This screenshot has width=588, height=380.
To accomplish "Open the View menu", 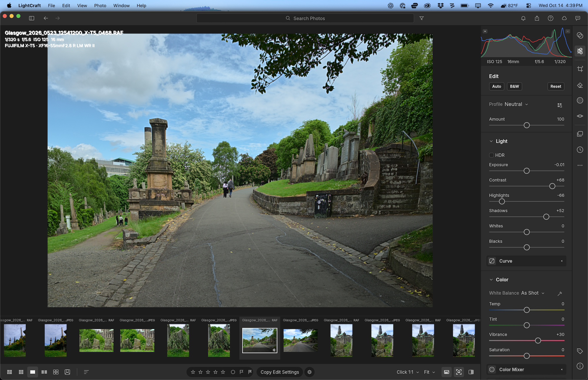I will pyautogui.click(x=82, y=6).
